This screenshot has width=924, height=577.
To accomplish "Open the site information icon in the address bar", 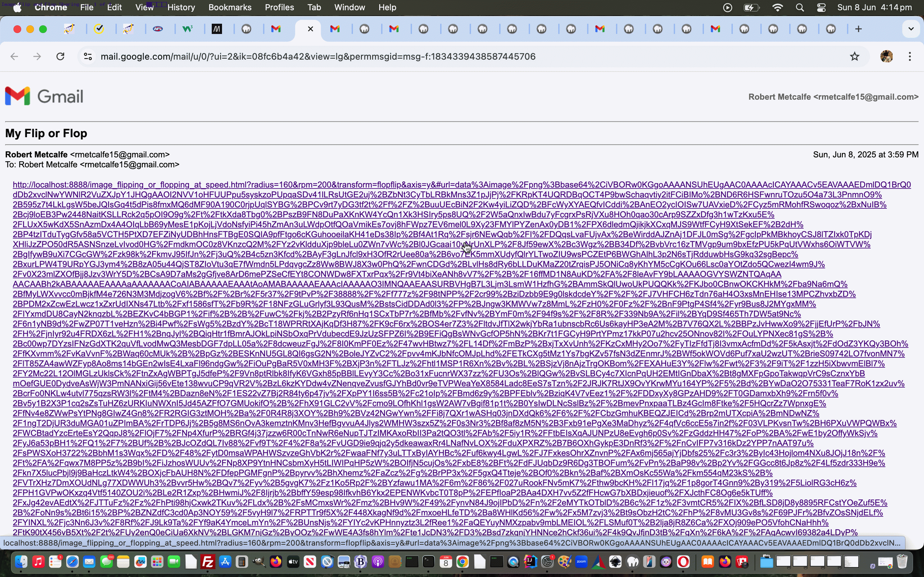I will coord(88,56).
